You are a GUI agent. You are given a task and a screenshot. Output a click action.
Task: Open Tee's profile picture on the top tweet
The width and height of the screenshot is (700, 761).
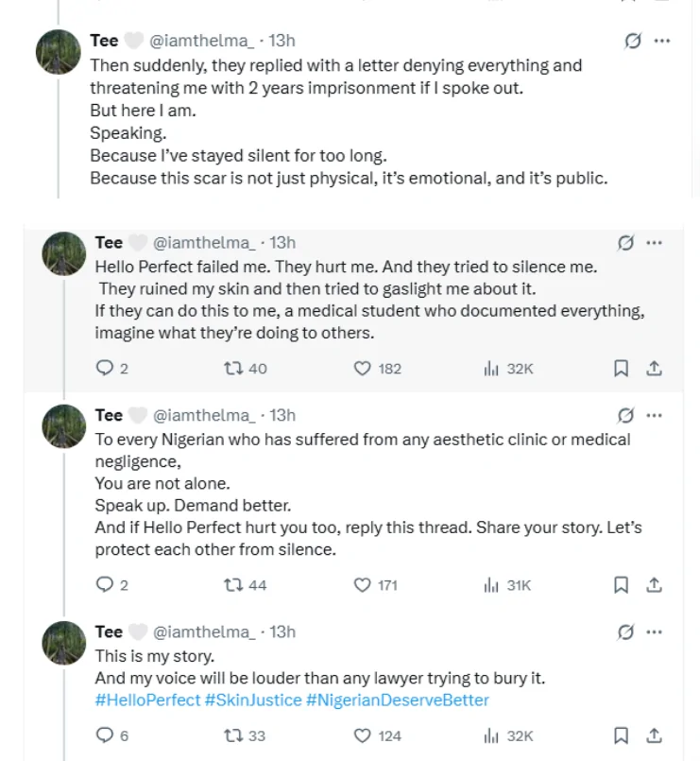[59, 51]
